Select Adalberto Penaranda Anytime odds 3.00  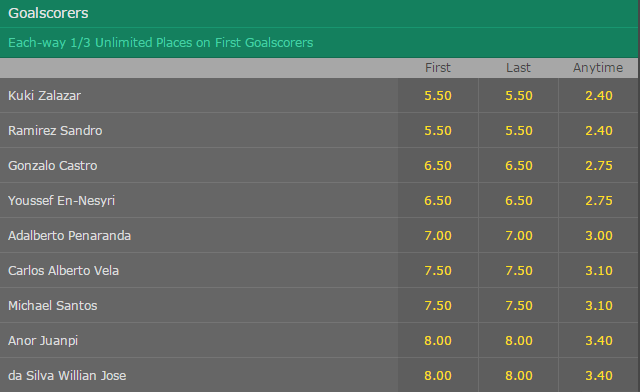coord(598,236)
